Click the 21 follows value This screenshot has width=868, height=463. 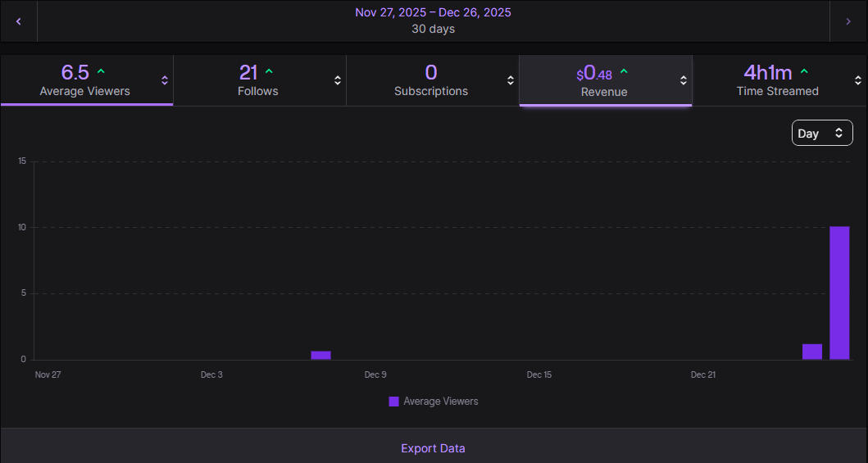(x=248, y=72)
